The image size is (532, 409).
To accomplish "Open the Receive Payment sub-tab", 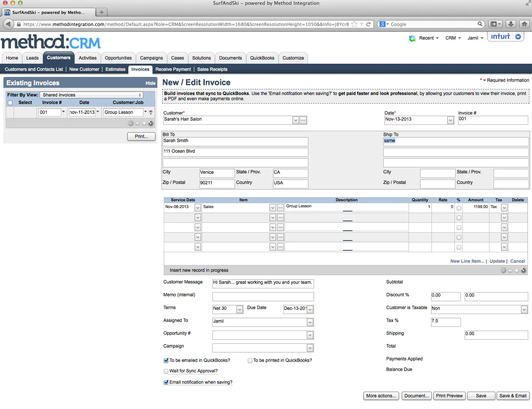I will click(x=173, y=69).
